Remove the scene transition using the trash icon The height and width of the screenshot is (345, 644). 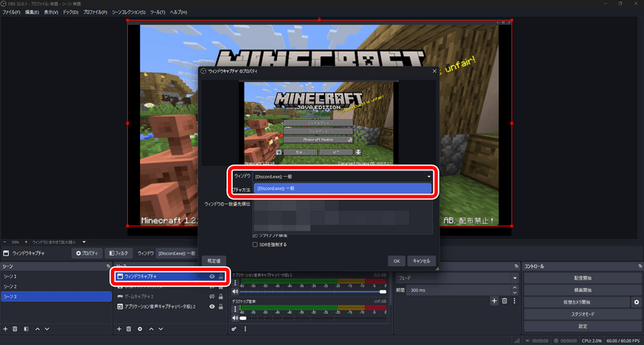(x=505, y=301)
